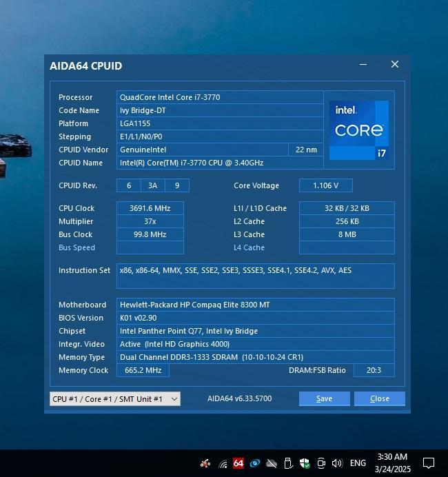Viewport: 448px width, 477px height.
Task: Click the Platform value LGA1155
Action: click(220, 123)
